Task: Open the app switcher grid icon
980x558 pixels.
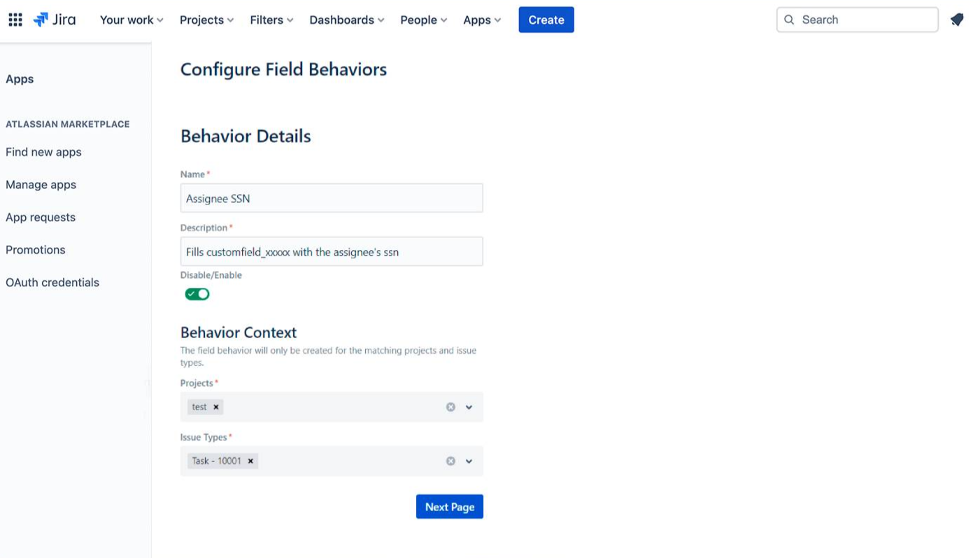Action: pos(15,20)
